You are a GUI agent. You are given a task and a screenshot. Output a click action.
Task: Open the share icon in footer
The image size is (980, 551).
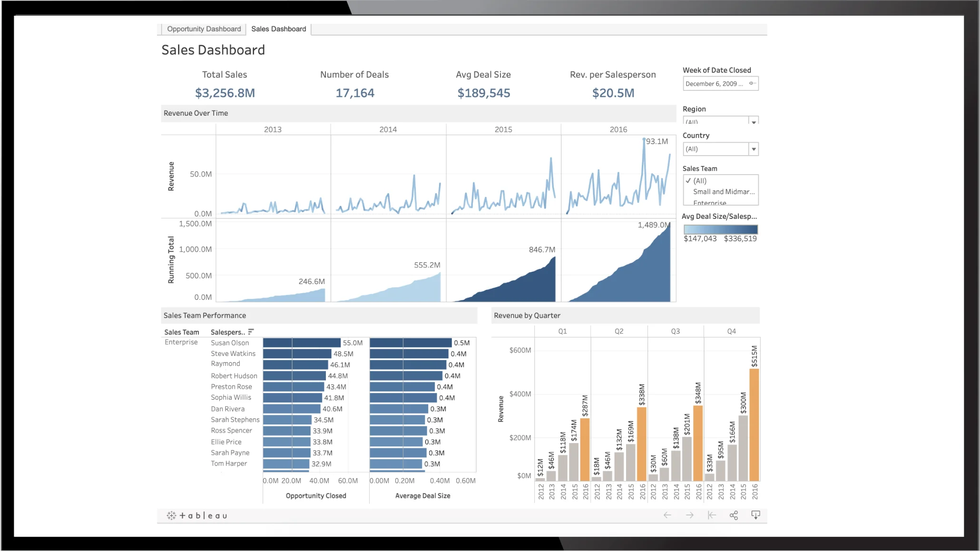[x=734, y=515]
